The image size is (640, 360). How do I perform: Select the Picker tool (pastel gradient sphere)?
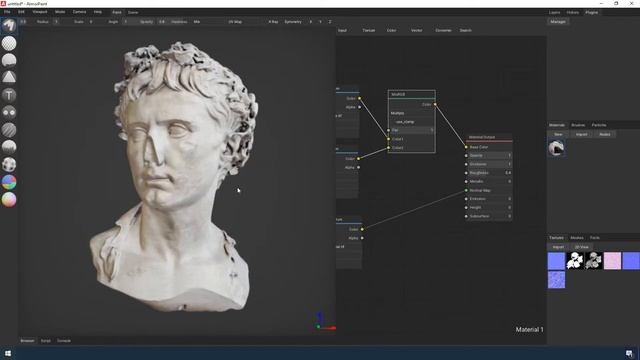tap(9, 200)
